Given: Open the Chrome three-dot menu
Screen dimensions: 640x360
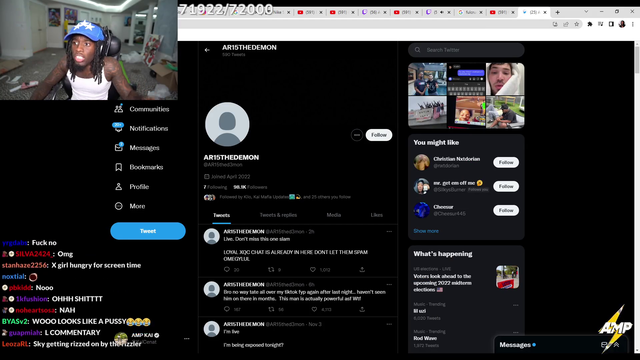Looking at the screenshot, I should [633, 24].
